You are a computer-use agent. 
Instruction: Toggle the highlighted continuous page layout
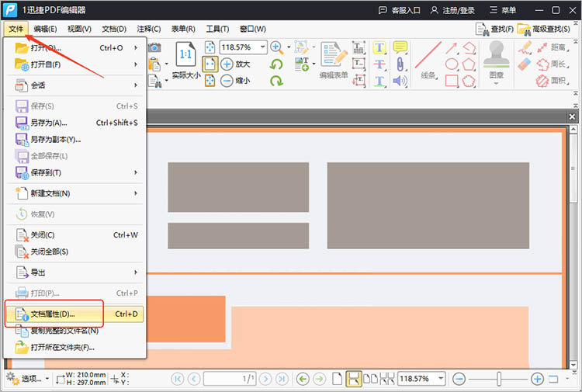[x=353, y=379]
